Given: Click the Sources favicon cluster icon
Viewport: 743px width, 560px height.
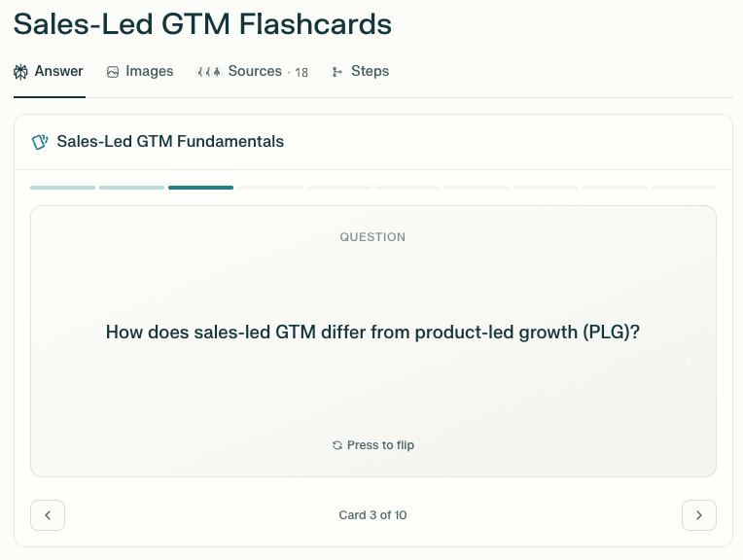Looking at the screenshot, I should click(209, 72).
